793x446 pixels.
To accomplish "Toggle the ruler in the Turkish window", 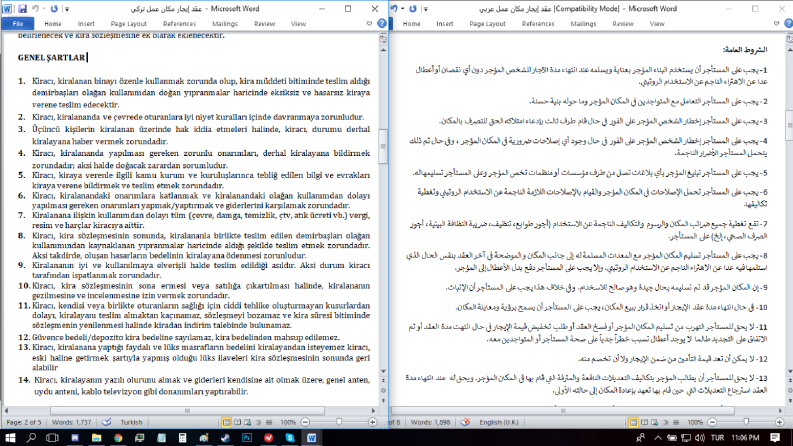I will 383,39.
